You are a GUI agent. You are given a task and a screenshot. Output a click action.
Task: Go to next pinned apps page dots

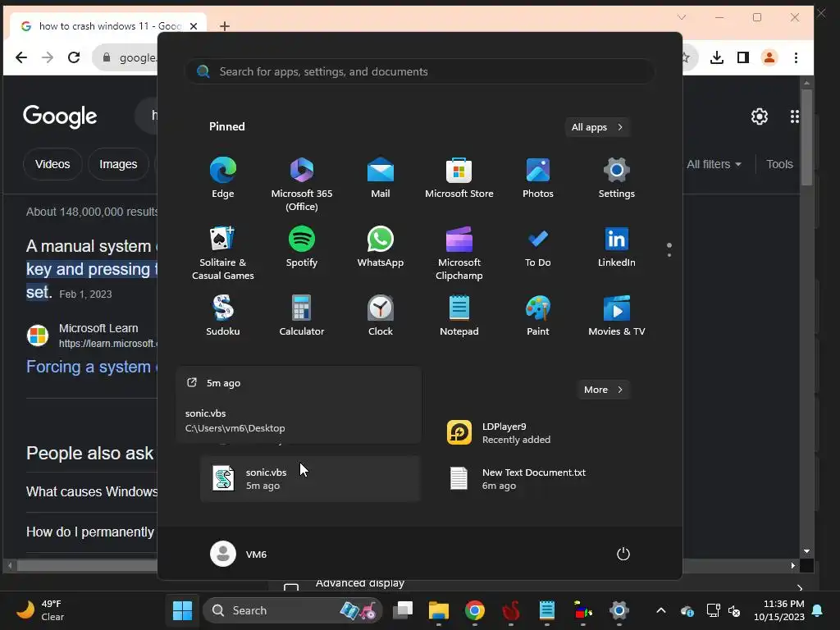[x=669, y=250]
